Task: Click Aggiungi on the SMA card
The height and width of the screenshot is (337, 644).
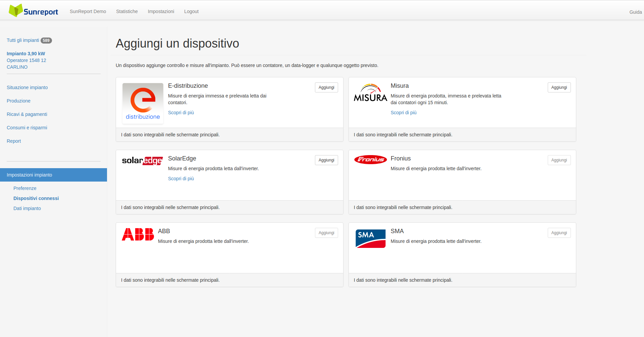Action: 559,233
